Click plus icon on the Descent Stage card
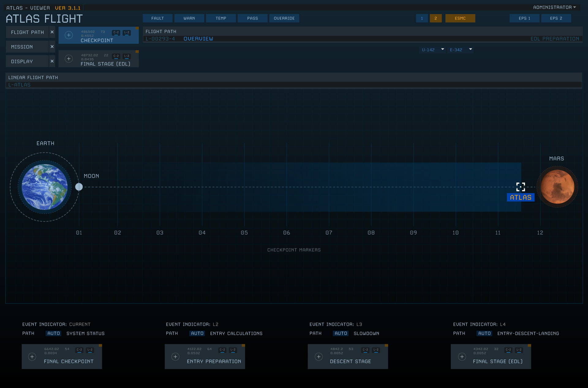Screen dimensions: 588x388 pos(318,357)
